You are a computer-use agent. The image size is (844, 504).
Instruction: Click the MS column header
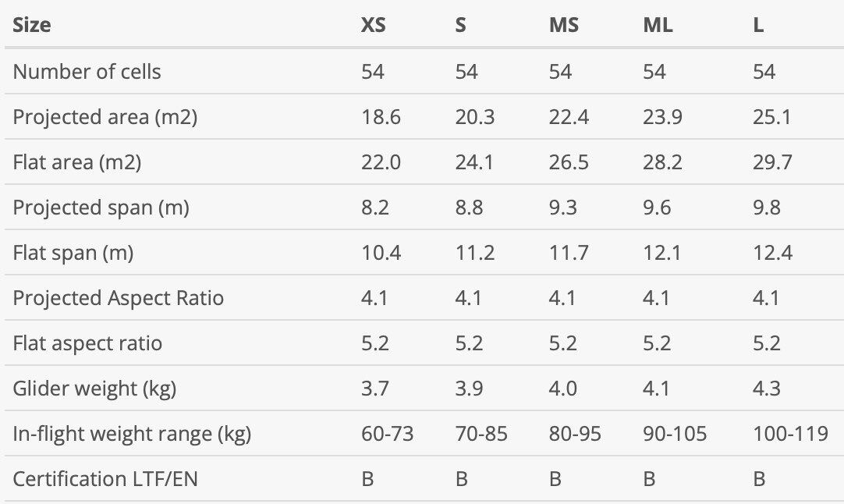click(x=563, y=25)
